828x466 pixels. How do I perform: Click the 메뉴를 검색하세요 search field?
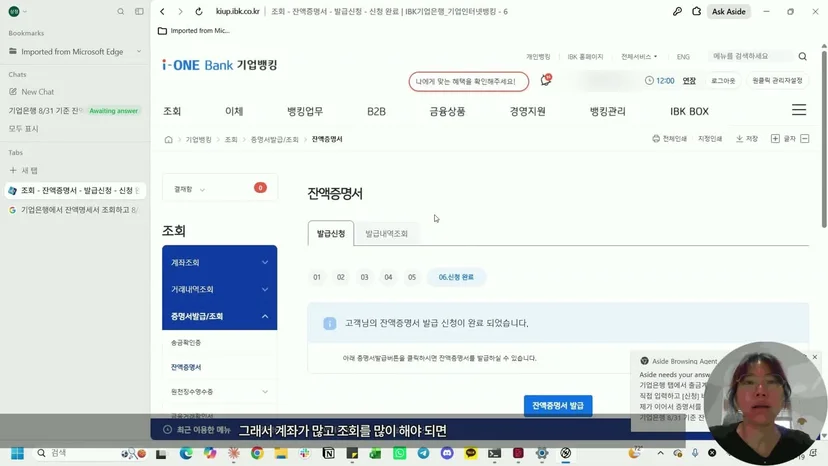749,56
